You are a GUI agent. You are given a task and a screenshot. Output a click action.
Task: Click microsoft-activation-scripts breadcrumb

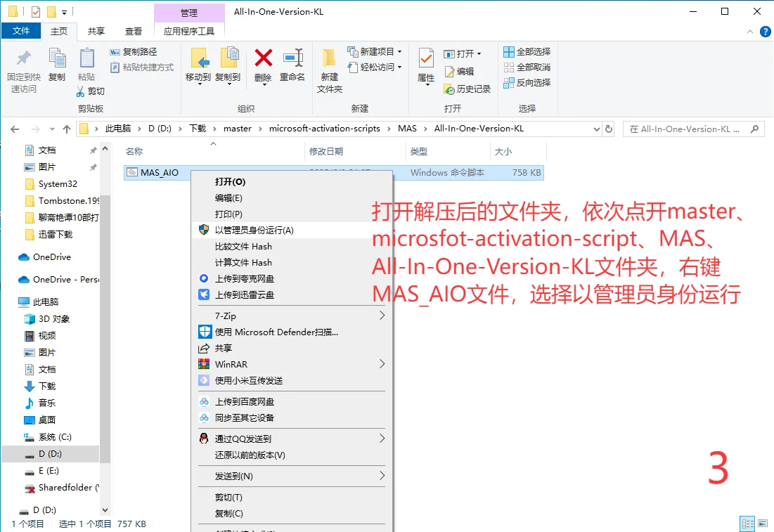click(x=324, y=129)
